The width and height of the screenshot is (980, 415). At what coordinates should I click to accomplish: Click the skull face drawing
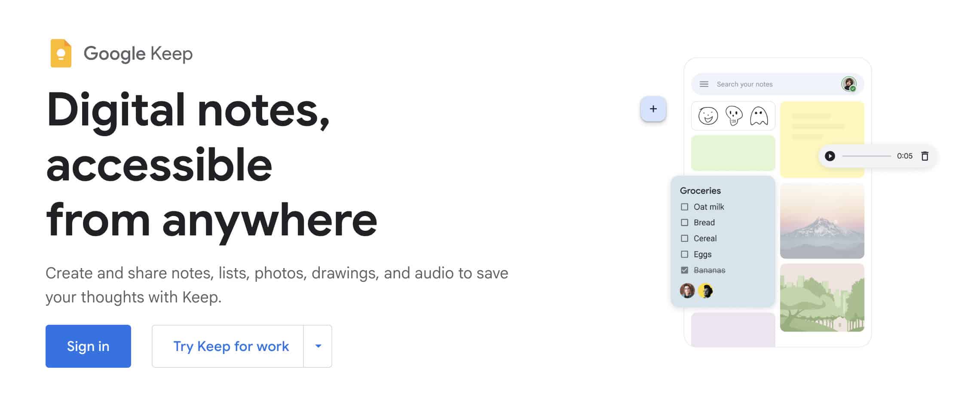[x=734, y=116]
